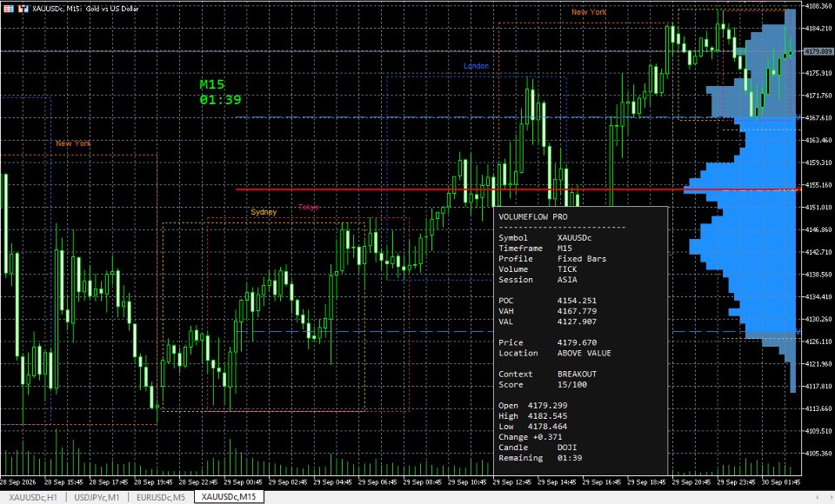Click the upper New York session label
Viewport: 835px width, 504px height.
[589, 11]
